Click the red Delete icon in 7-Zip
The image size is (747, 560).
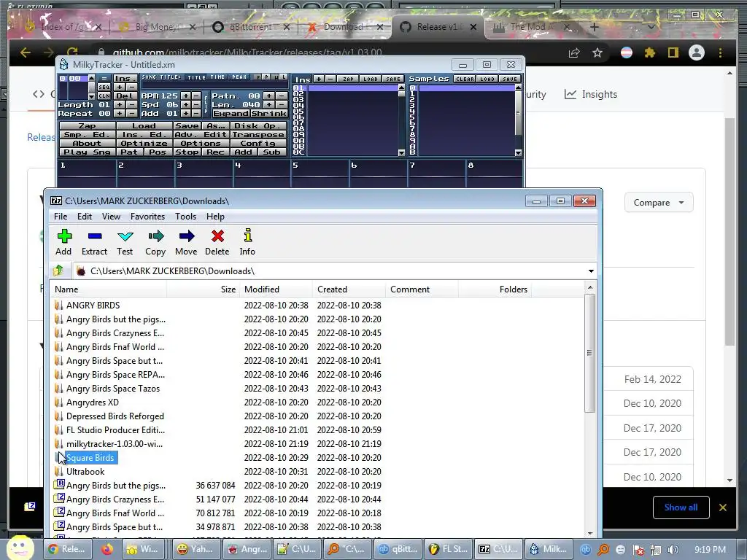(x=217, y=242)
